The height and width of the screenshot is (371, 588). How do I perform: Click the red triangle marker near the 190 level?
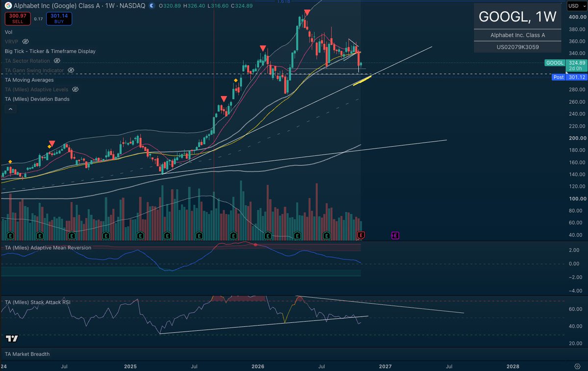click(52, 144)
